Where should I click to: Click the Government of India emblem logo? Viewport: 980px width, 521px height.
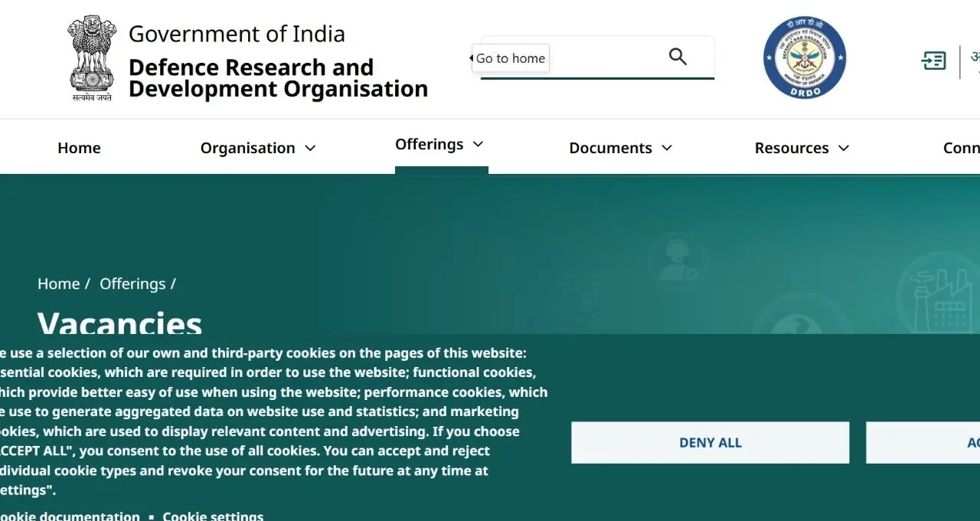click(92, 59)
